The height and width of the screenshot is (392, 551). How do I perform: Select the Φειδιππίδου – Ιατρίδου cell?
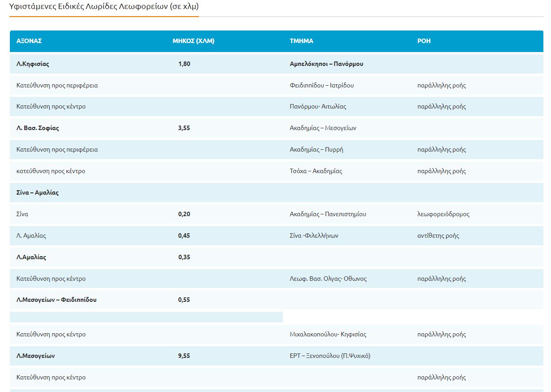[x=321, y=85]
